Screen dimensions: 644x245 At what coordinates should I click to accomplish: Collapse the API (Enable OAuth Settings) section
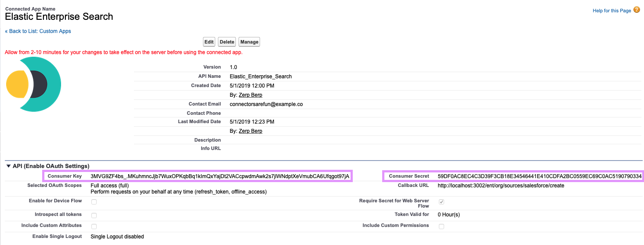8,166
